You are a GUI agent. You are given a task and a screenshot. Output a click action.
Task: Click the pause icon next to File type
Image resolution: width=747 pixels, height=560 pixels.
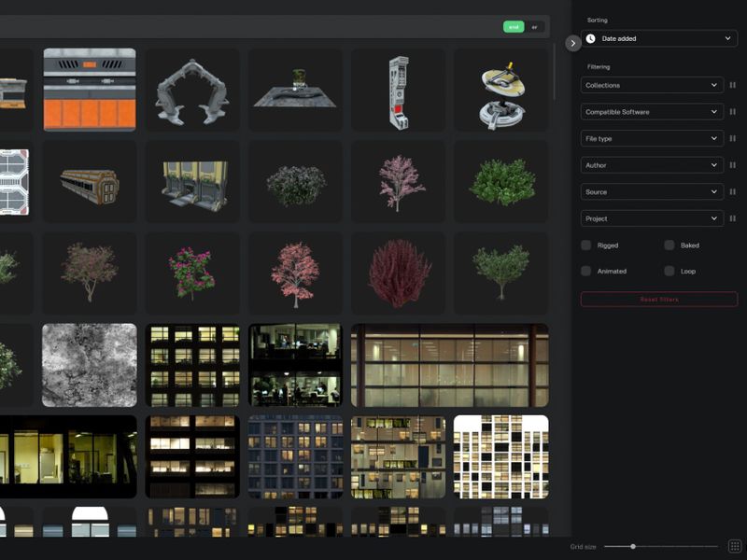tap(733, 139)
